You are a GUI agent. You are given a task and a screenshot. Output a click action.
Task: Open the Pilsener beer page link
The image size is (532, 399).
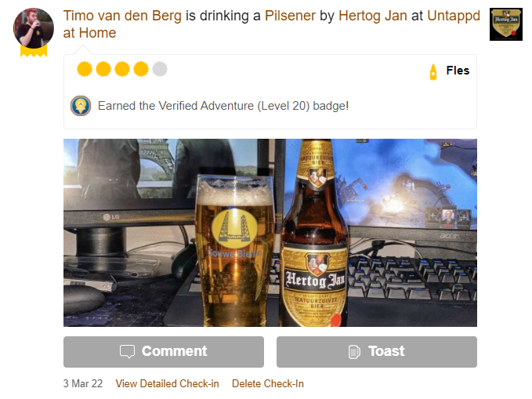290,16
